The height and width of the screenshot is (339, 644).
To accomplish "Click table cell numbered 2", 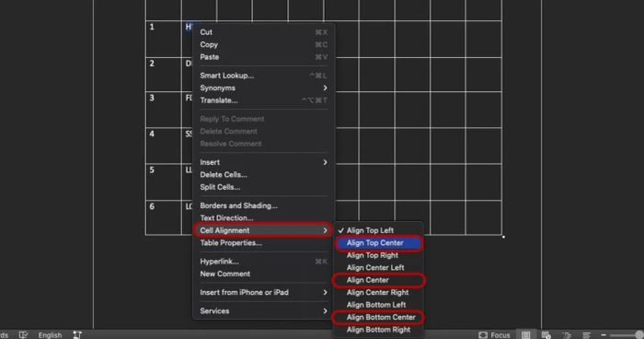I will point(164,75).
